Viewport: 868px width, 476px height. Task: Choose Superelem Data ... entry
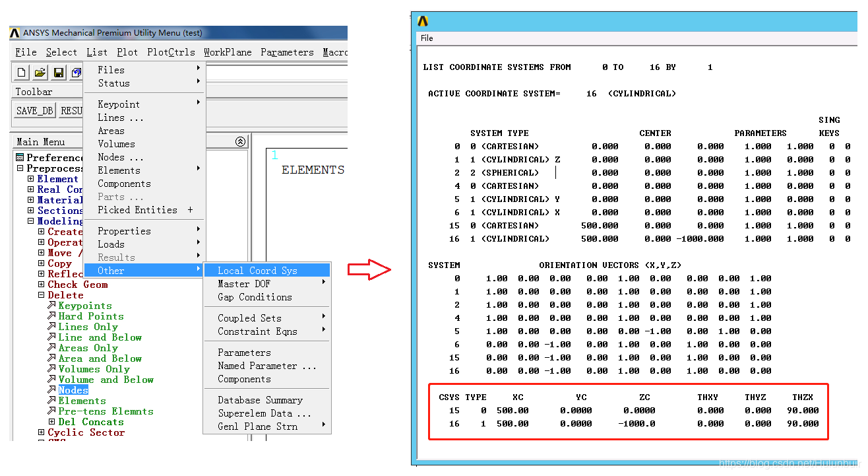[x=266, y=413]
